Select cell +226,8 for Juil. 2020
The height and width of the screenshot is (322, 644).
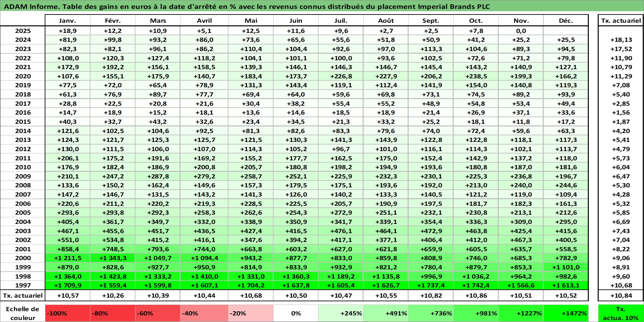(x=341, y=76)
